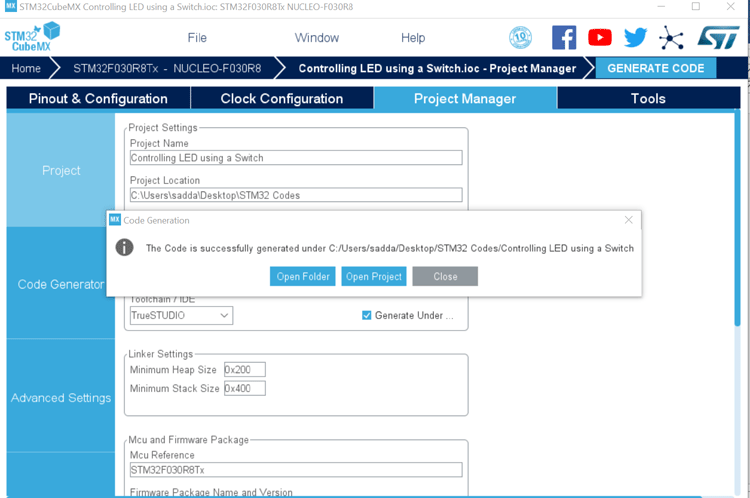This screenshot has width=750, height=498.
Task: Open the 10 years anniversary badge icon
Action: coord(520,37)
